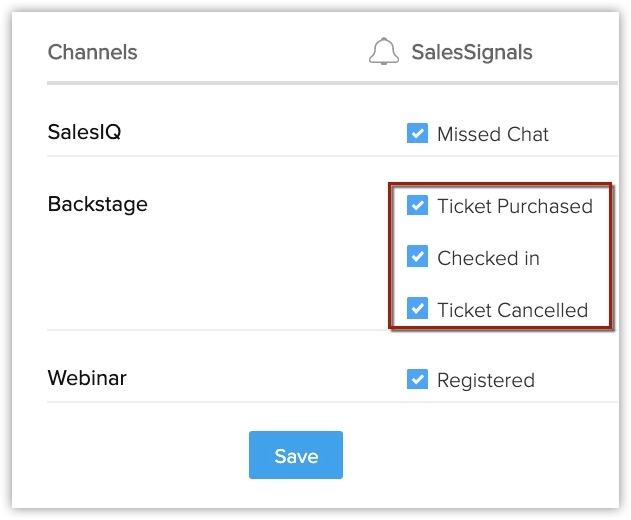The width and height of the screenshot is (631, 520).
Task: Click the Channels column header
Action: tap(92, 52)
